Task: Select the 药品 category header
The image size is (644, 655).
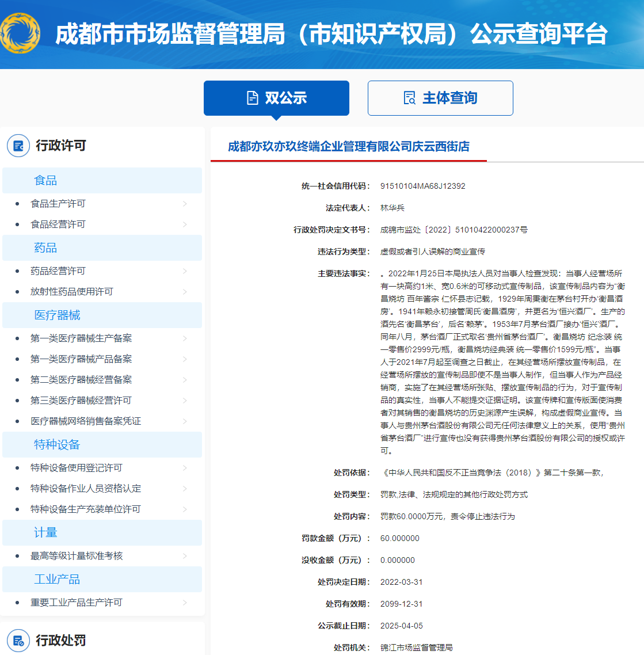Action: tap(102, 247)
